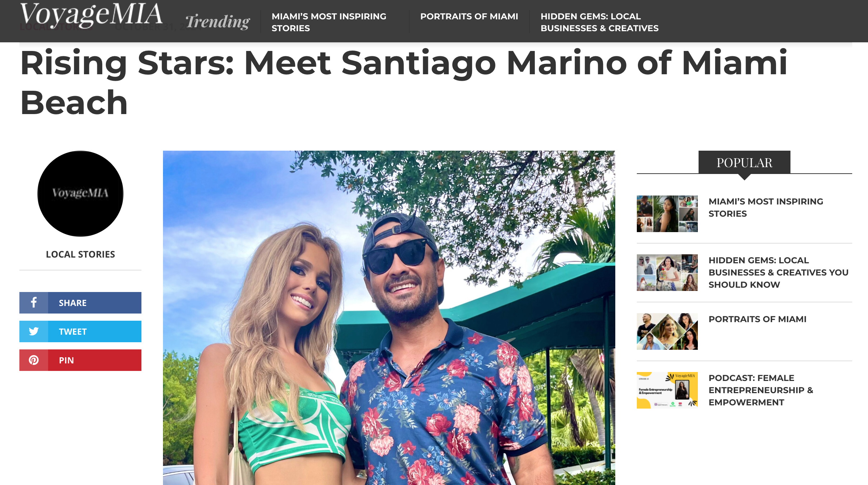The height and width of the screenshot is (485, 868).
Task: Share the article via SHARE button
Action: tap(80, 302)
